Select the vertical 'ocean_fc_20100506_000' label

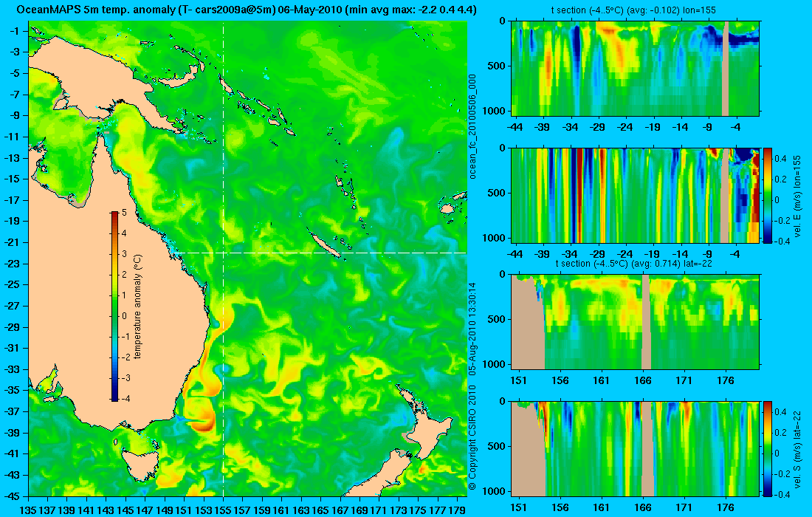coord(472,126)
